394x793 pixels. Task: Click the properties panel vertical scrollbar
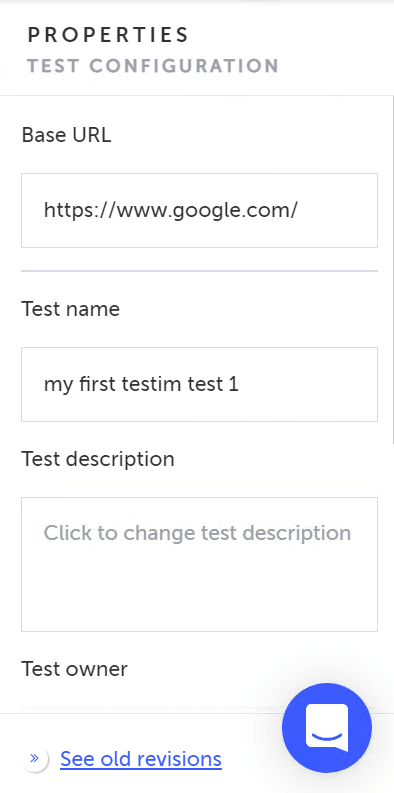pos(391,268)
